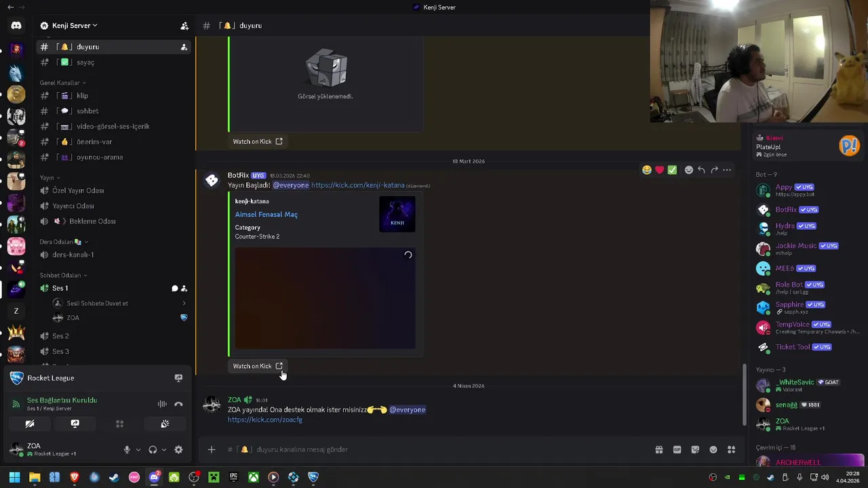868x488 pixels.
Task: Expand microphone input device options arrow
Action: pos(138,449)
